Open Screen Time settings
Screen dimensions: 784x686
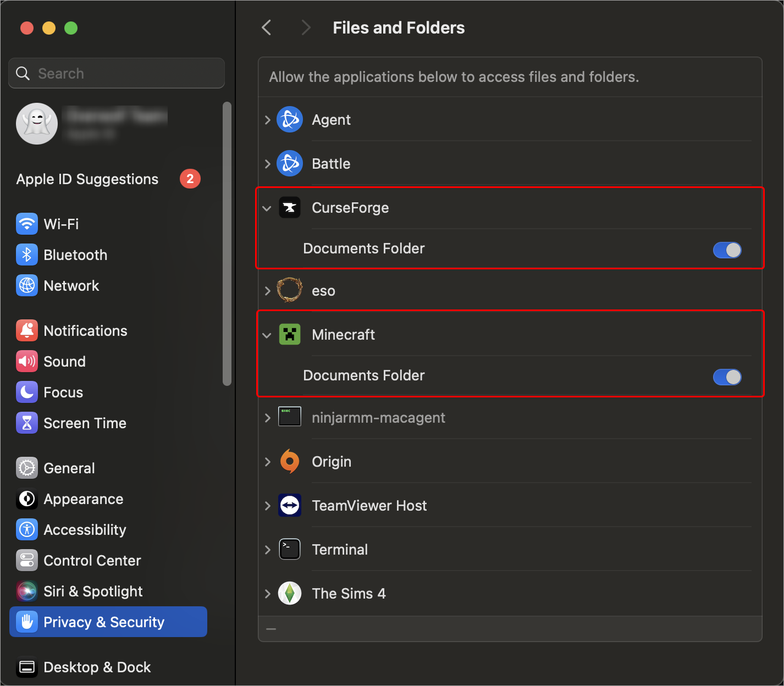[x=108, y=423]
